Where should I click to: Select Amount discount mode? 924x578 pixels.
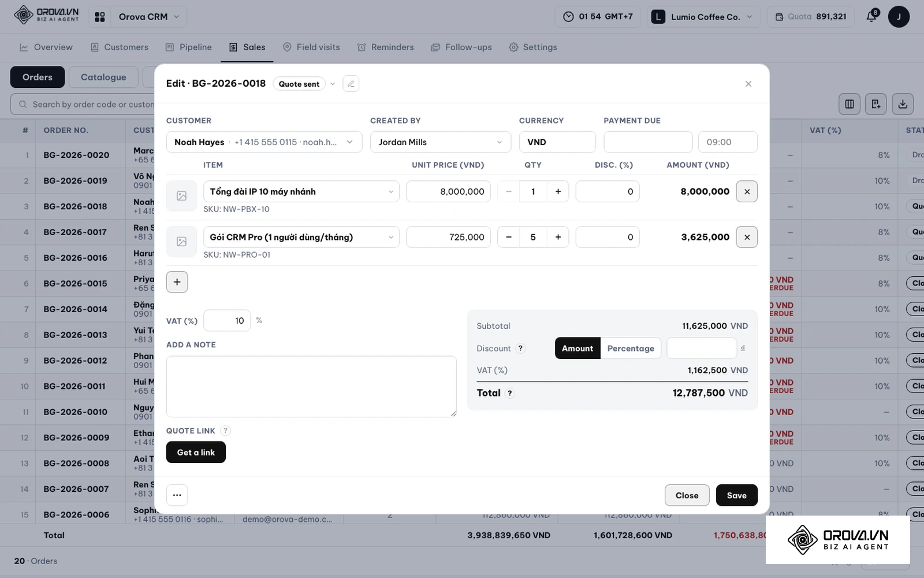[x=577, y=349]
